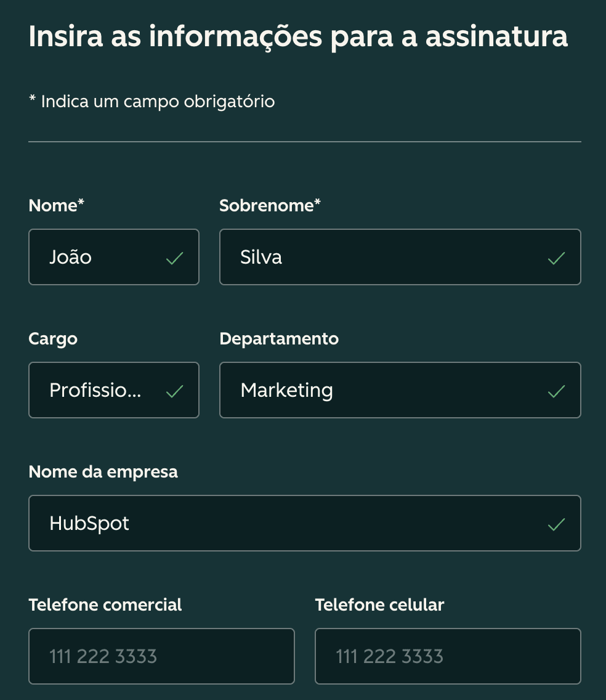
Task: Select the validation checkmark in the Cargo field
Action: pyautogui.click(x=176, y=391)
